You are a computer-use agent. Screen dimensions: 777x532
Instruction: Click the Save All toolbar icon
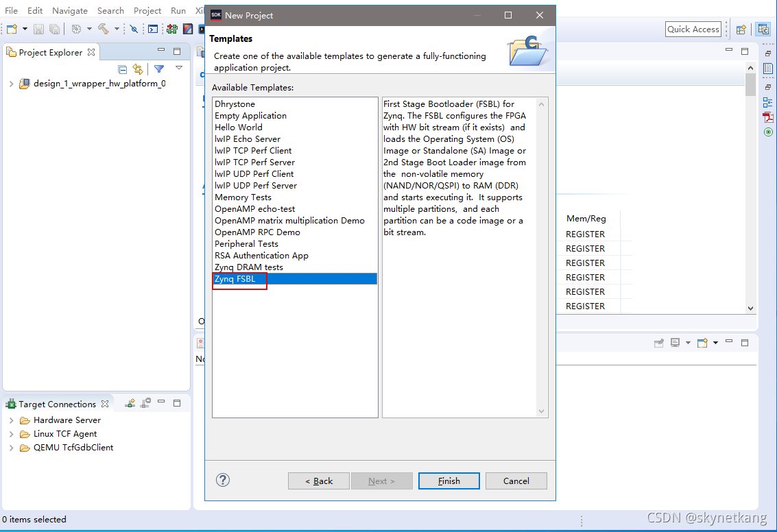pos(54,29)
